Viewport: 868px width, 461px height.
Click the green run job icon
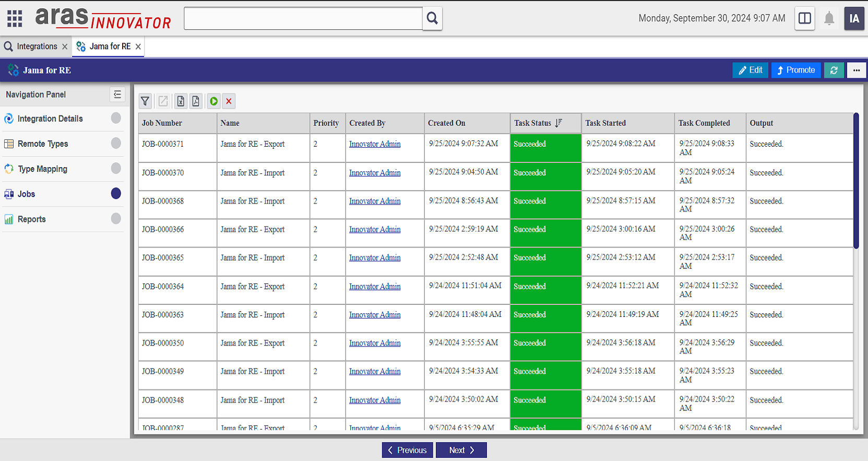(214, 101)
